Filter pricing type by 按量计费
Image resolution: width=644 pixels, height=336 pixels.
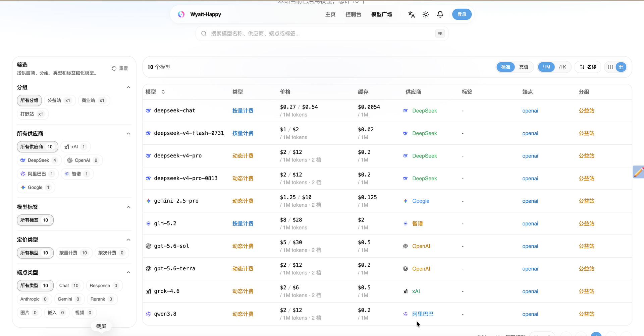(73, 253)
